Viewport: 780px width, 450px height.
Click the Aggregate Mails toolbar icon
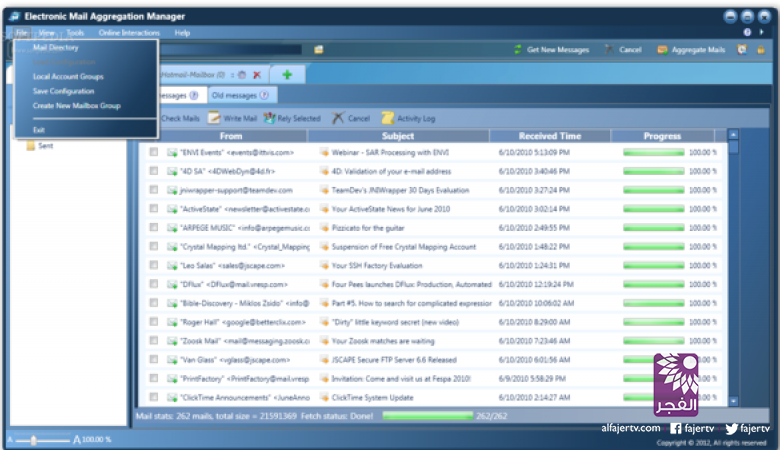click(x=662, y=49)
